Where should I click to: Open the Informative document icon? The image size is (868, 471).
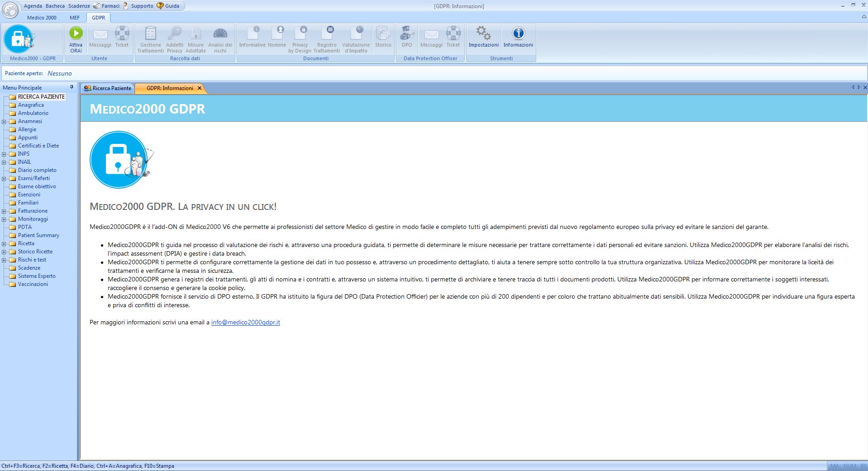(x=253, y=33)
